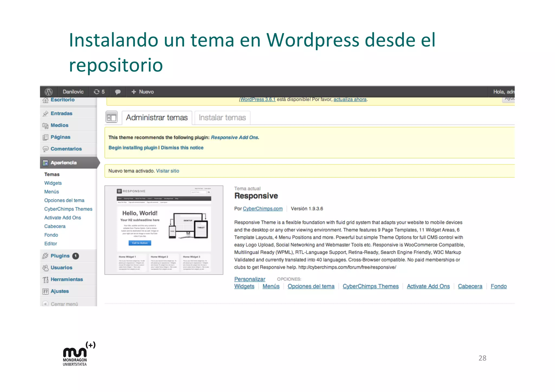Switch to Administrar temas tab
Screen dimensions: 555x392
(x=157, y=118)
